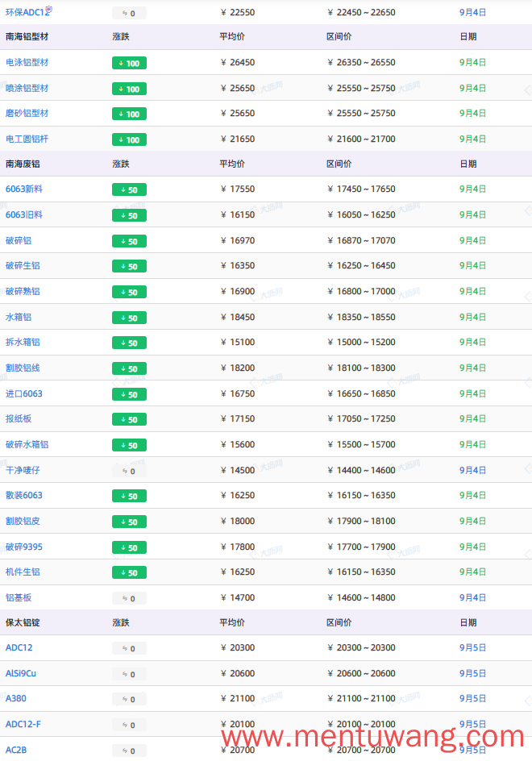Select the ¥ 26450 average price of 电泳铝型材
The height and width of the screenshot is (761, 532).
point(238,63)
